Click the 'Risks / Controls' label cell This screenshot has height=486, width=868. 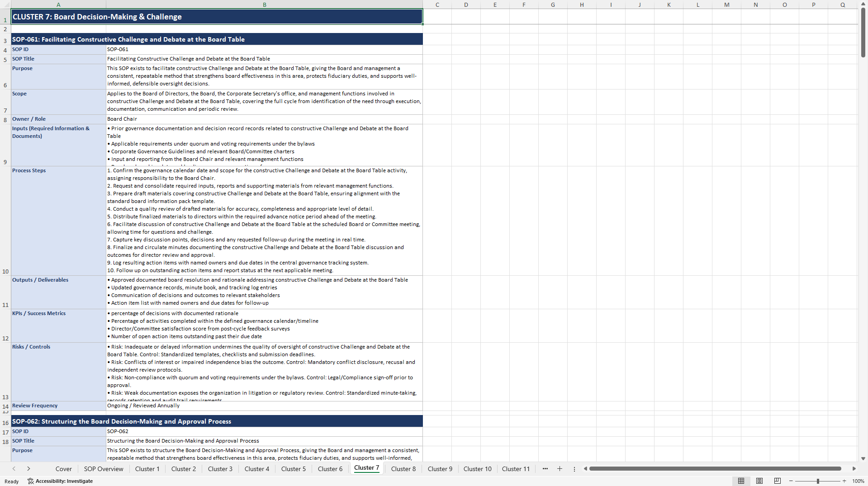click(x=58, y=372)
